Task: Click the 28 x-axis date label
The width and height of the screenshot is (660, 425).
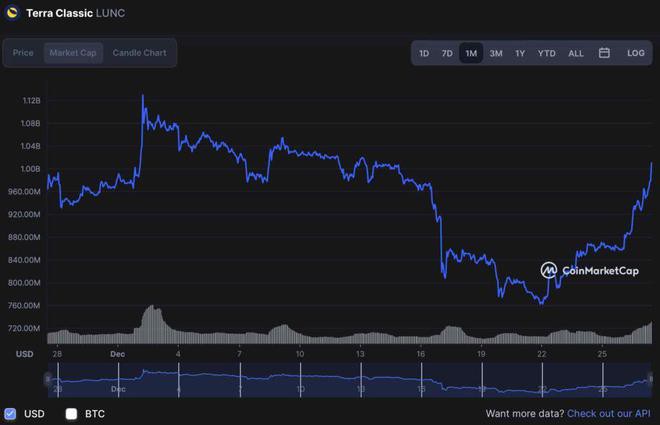Action: click(x=57, y=354)
